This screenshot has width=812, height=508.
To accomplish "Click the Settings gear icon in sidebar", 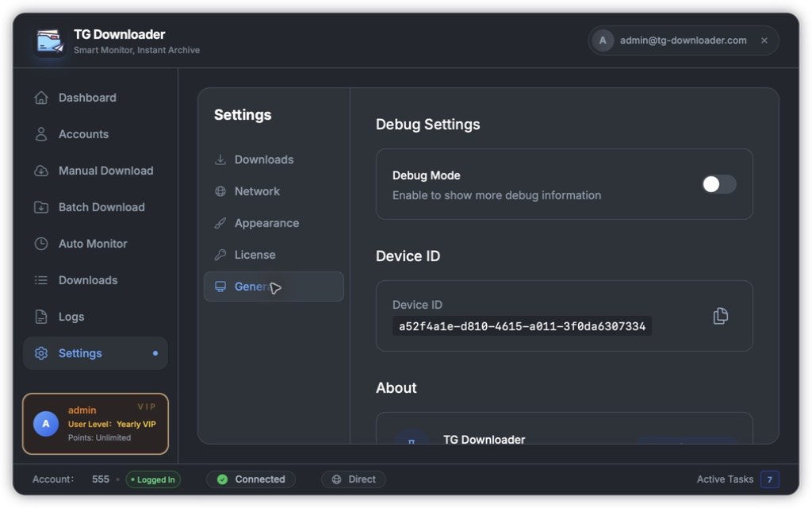I will [x=41, y=353].
